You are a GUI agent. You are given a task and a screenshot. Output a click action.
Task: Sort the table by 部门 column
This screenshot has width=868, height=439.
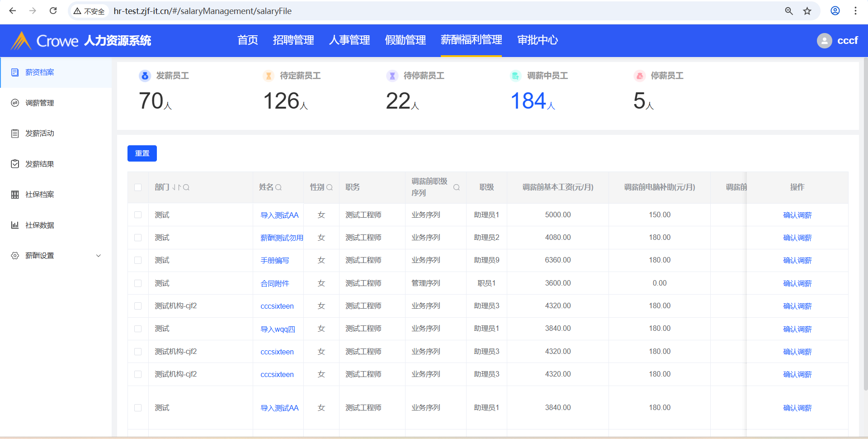click(177, 187)
